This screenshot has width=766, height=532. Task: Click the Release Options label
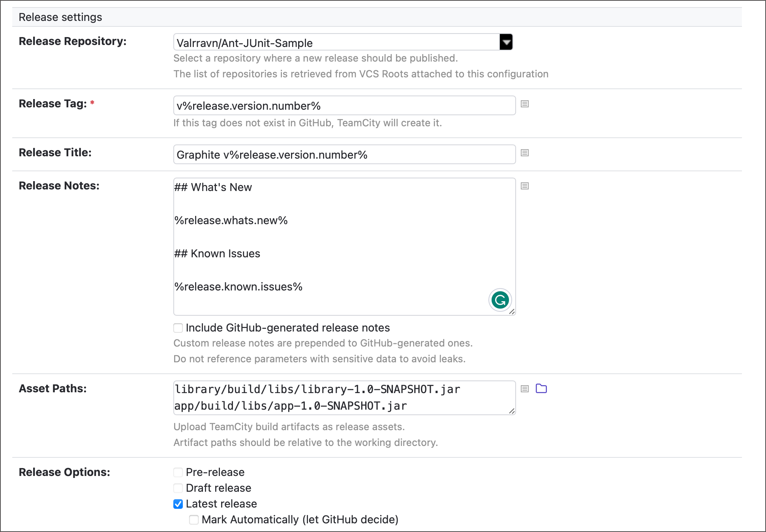[x=64, y=472]
